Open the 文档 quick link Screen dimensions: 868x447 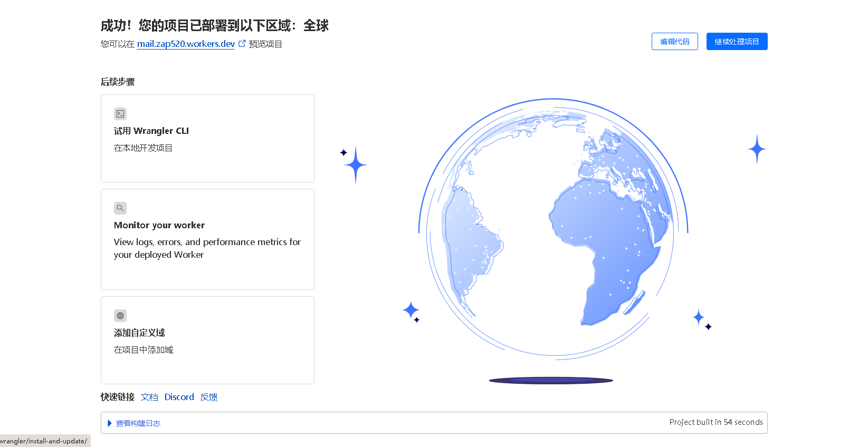pyautogui.click(x=149, y=397)
